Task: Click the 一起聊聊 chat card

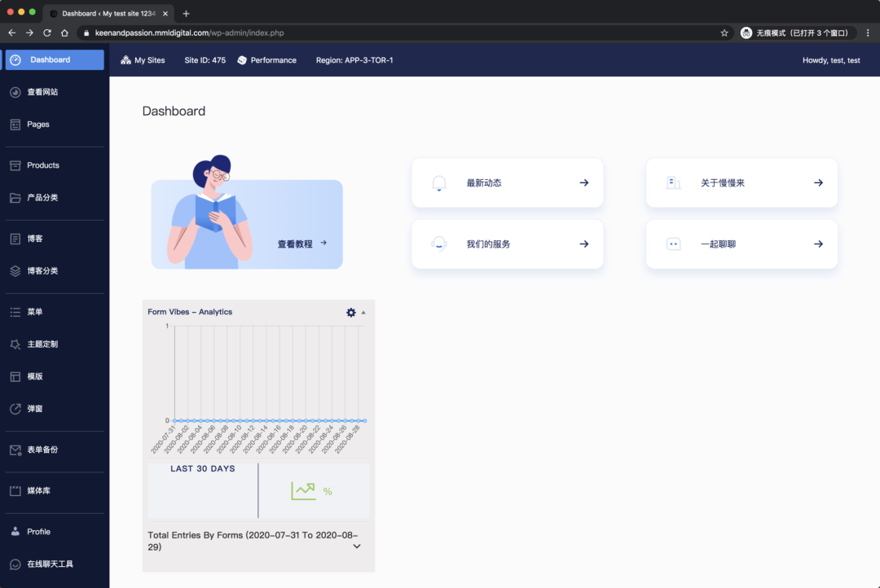Action: pos(741,244)
